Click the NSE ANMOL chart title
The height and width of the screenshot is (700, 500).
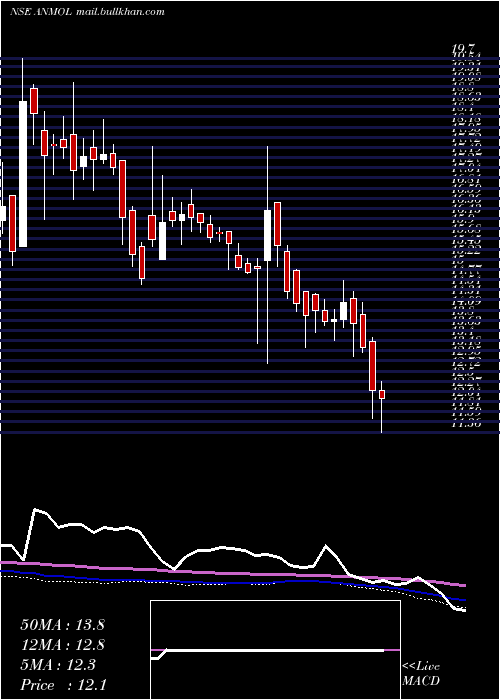pyautogui.click(x=40, y=12)
